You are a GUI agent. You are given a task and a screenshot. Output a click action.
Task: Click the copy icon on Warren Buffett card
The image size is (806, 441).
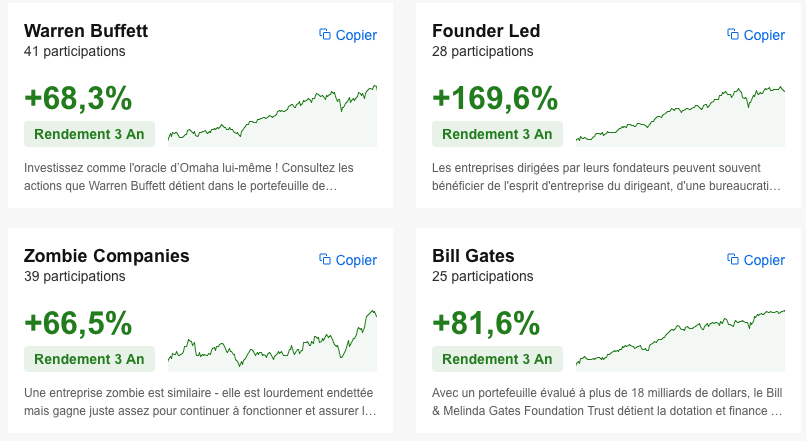[x=325, y=35]
